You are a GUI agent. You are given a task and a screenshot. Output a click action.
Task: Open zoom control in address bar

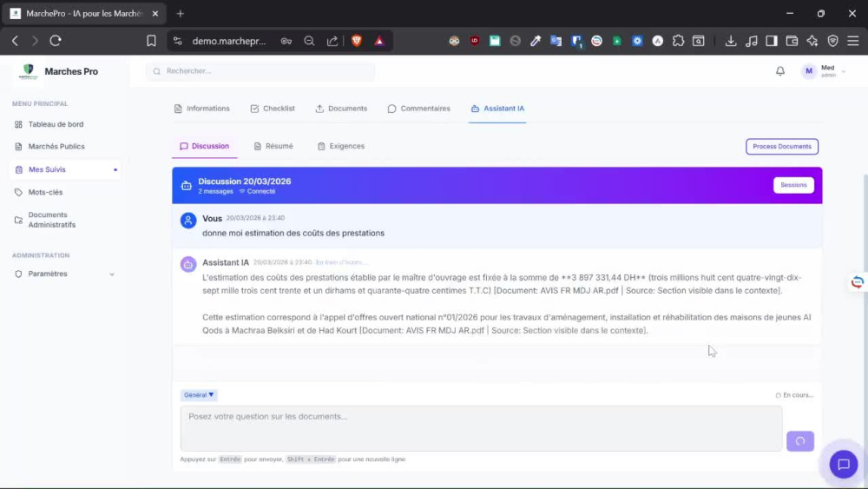[x=310, y=41]
